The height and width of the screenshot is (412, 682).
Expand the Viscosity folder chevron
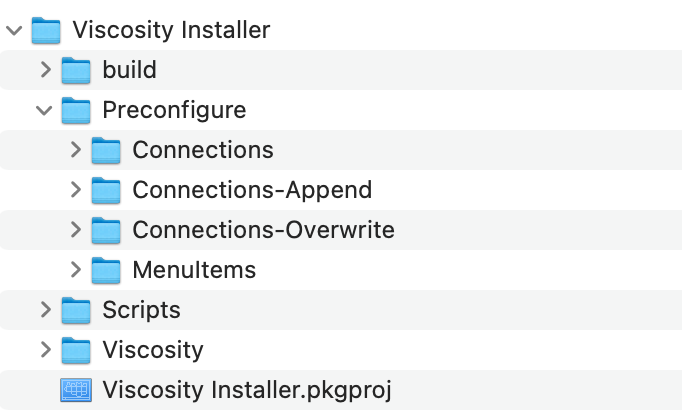[x=46, y=350]
